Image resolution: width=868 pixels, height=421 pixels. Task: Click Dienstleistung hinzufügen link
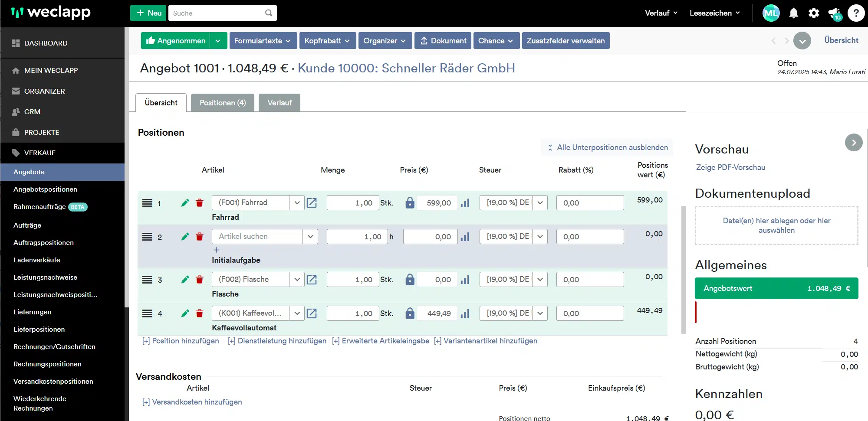pos(277,341)
